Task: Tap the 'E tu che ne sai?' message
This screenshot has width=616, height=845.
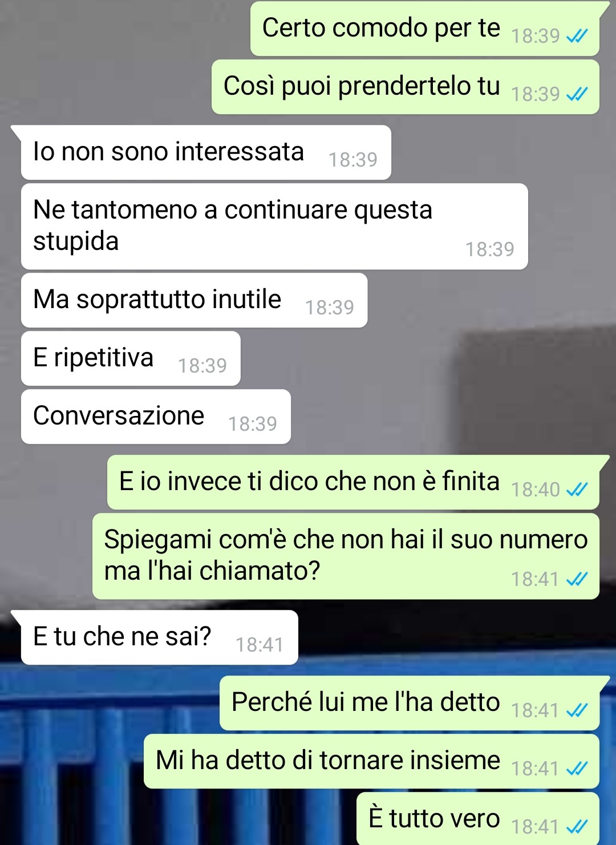Action: coord(160,637)
